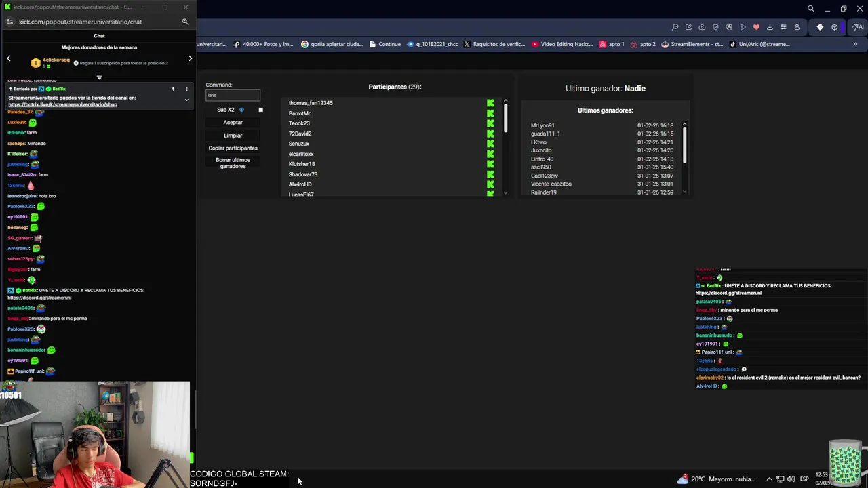Select participant 72David2
The width and height of the screenshot is (868, 488).
pos(300,134)
